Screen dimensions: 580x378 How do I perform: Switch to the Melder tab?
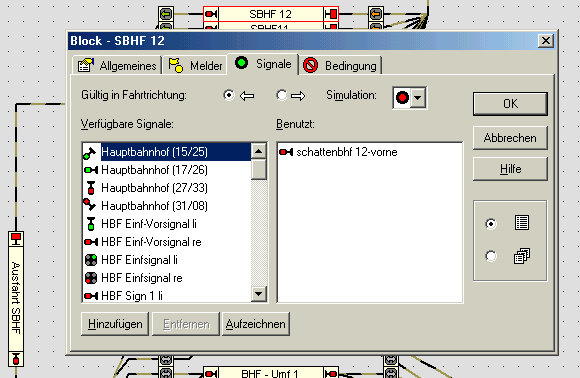pyautogui.click(x=195, y=66)
